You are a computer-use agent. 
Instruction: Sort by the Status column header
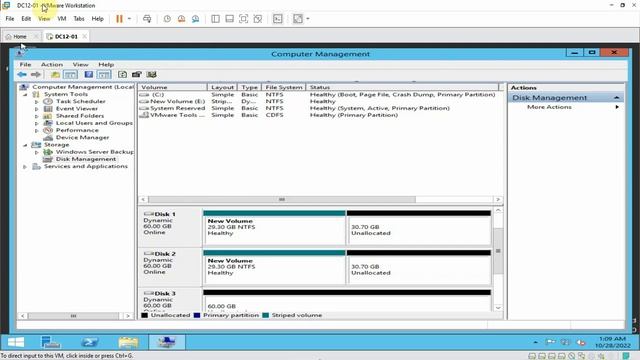pyautogui.click(x=402, y=87)
